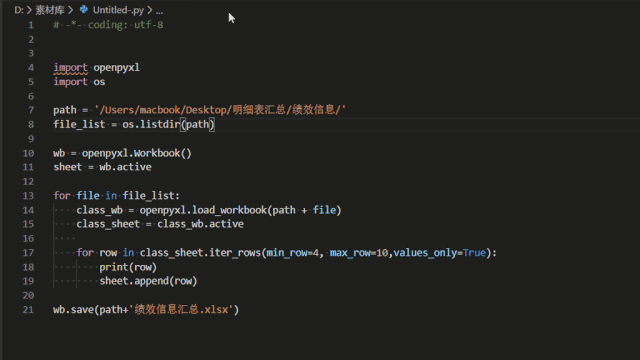
Task: Click the wb.save statement on line 21
Action: coord(146,309)
